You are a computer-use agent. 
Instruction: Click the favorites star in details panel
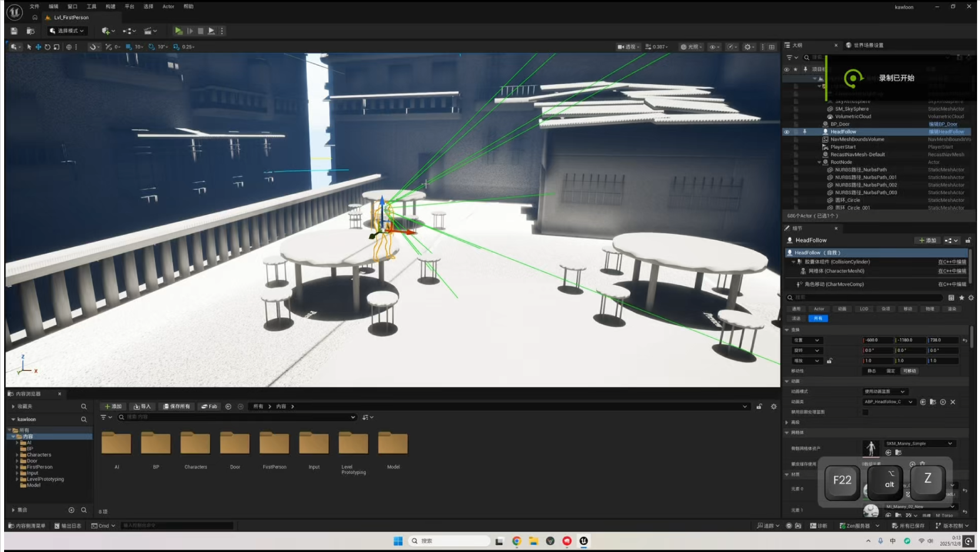(962, 297)
